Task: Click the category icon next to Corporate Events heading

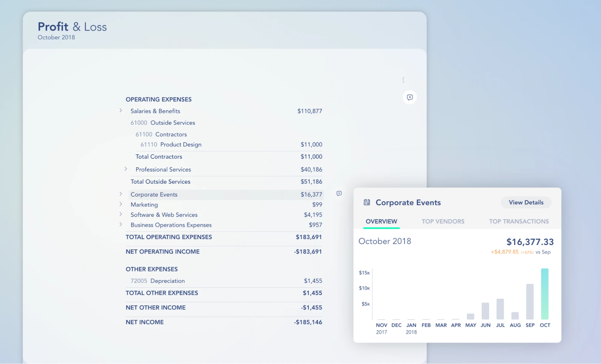Action: (366, 202)
